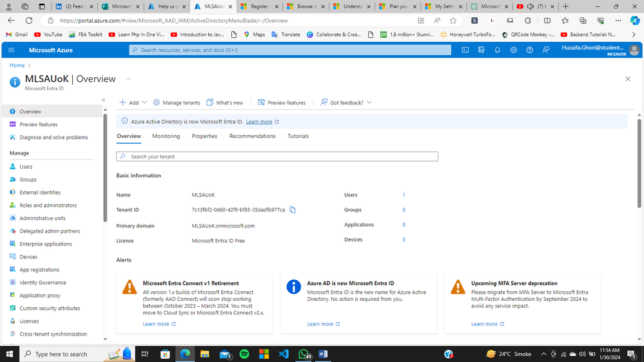
Task: Open the header feedback icon
Action: (x=545, y=50)
